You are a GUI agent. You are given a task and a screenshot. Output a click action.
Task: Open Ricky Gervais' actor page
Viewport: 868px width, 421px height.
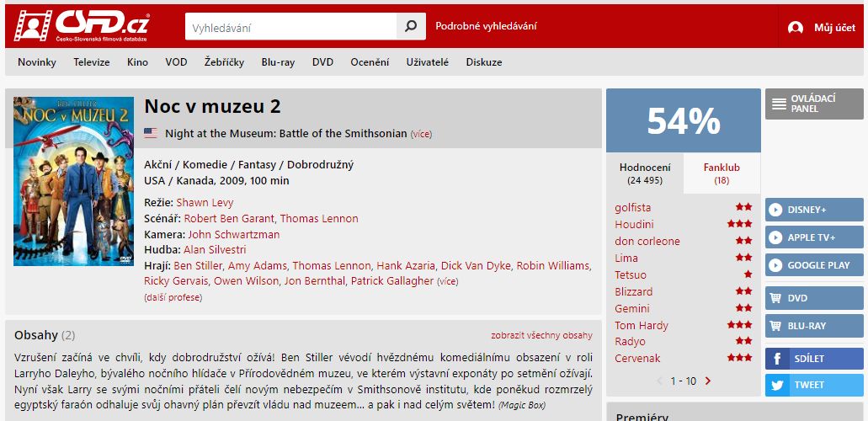point(176,281)
